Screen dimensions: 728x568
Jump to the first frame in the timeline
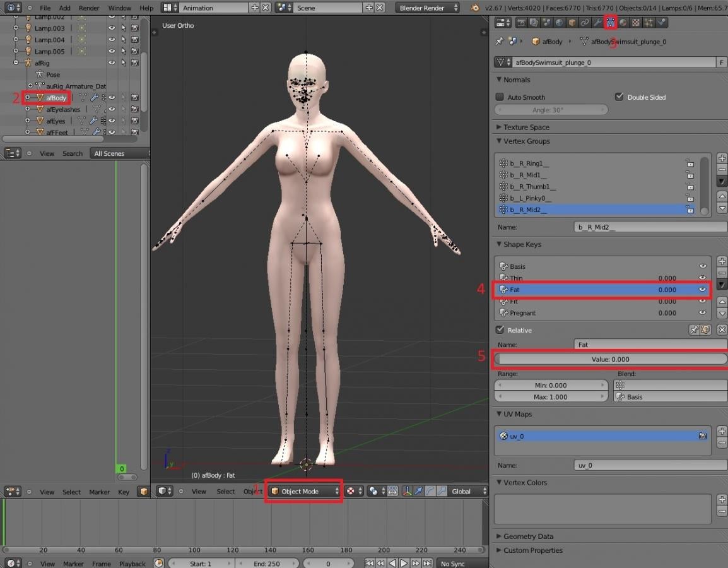[370, 564]
